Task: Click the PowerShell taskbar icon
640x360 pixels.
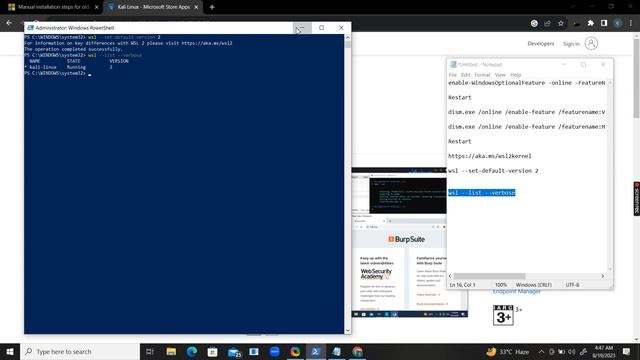Action: click(316, 351)
